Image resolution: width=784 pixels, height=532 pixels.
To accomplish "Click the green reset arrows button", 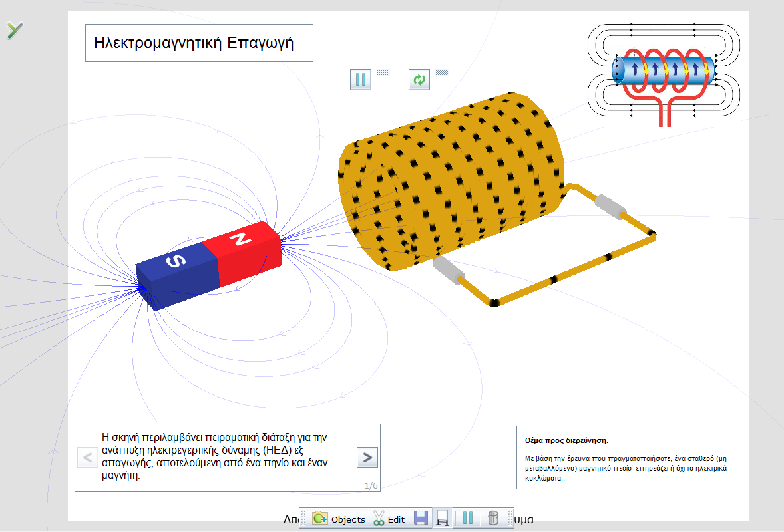I will (419, 80).
